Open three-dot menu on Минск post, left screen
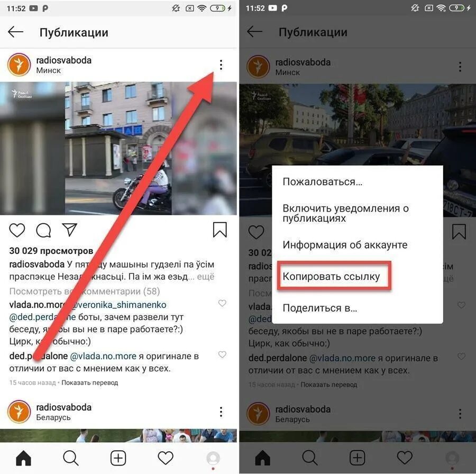 pyautogui.click(x=221, y=65)
